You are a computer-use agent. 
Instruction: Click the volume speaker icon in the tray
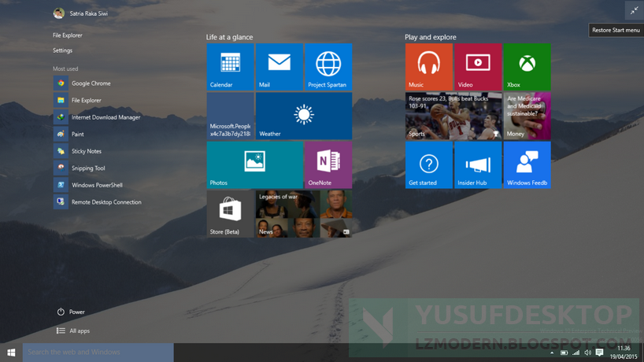point(588,353)
